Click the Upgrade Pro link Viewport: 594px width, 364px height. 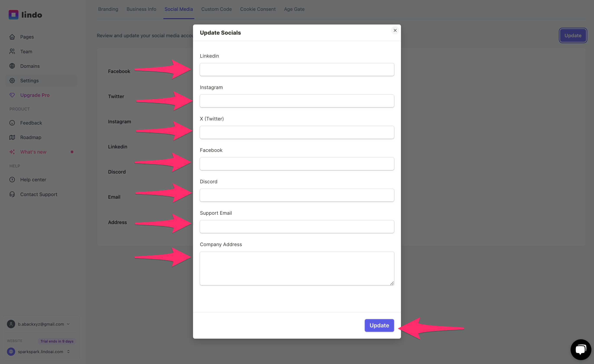click(x=35, y=95)
